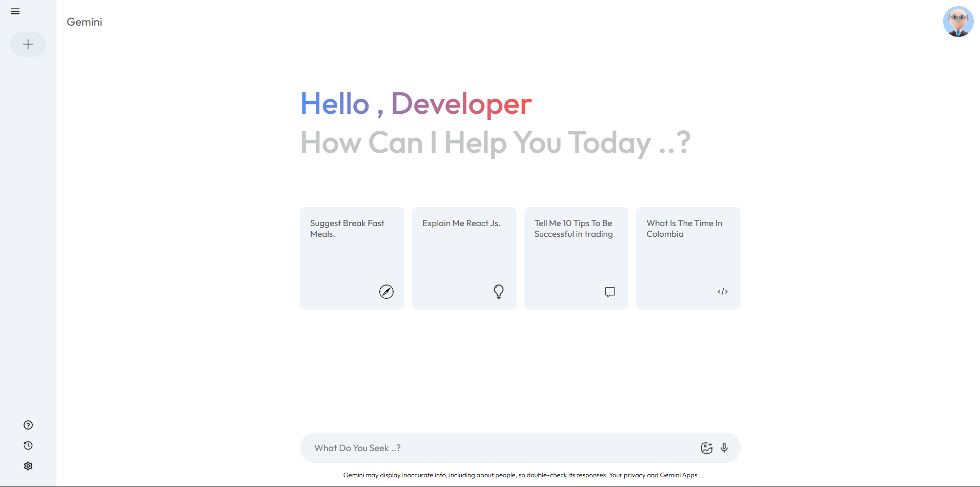Open the user profile avatar

click(x=958, y=22)
